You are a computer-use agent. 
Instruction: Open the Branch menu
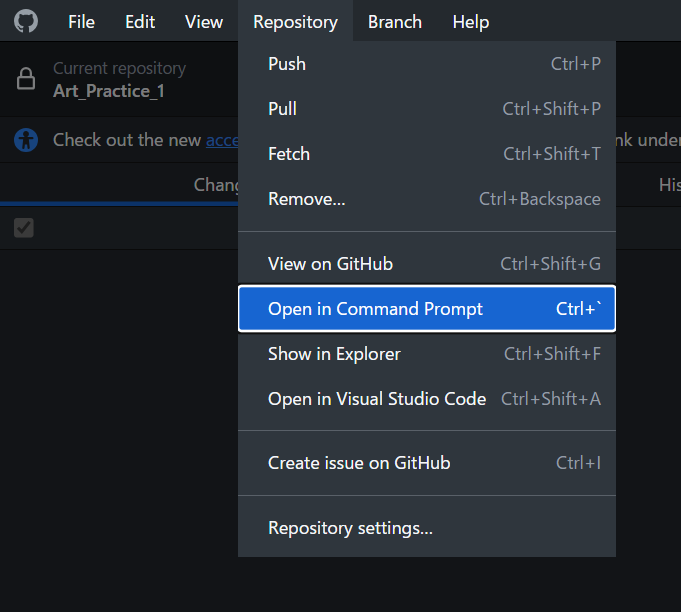(395, 21)
